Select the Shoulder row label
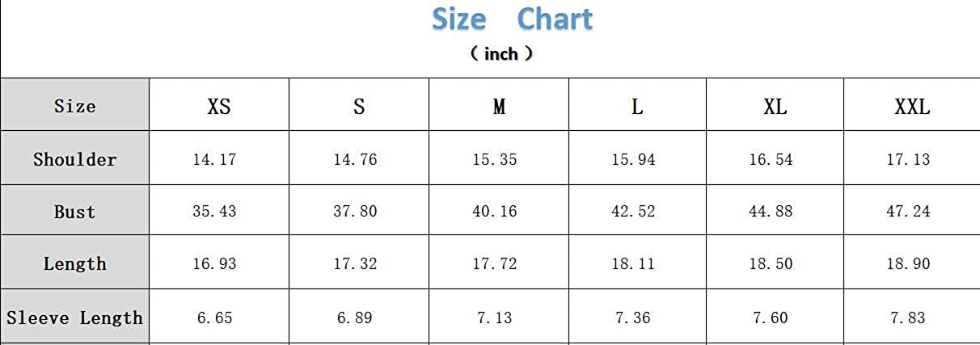Viewport: 980px width, 345px height. point(74,159)
